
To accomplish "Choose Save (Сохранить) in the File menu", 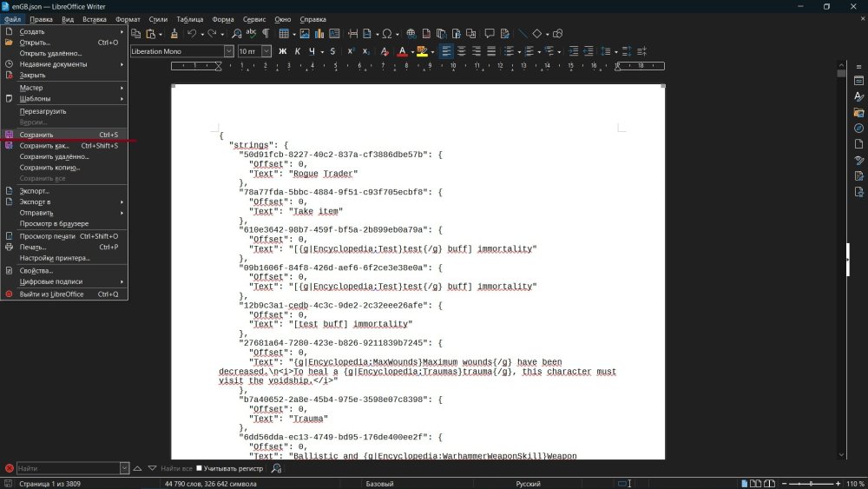I will (36, 135).
